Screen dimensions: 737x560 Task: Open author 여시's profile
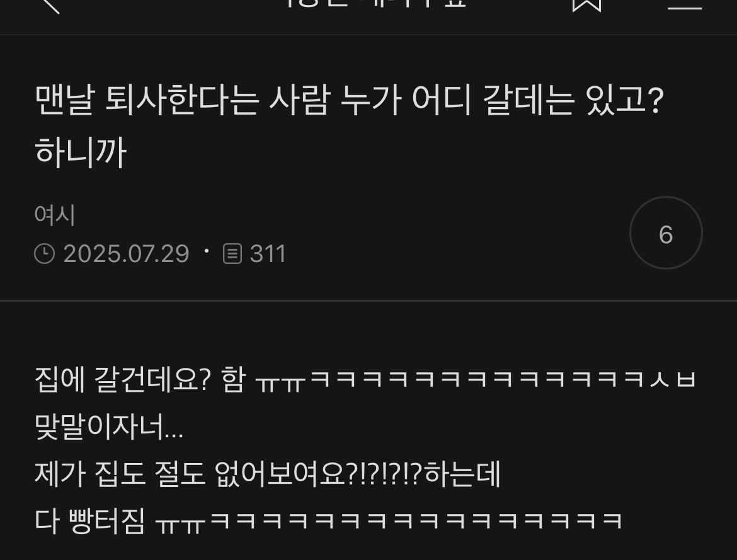click(x=55, y=215)
